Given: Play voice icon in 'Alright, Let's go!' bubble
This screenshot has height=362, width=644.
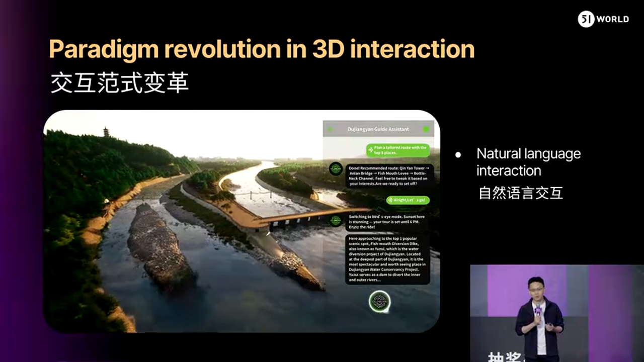Looking at the screenshot, I should (390, 200).
